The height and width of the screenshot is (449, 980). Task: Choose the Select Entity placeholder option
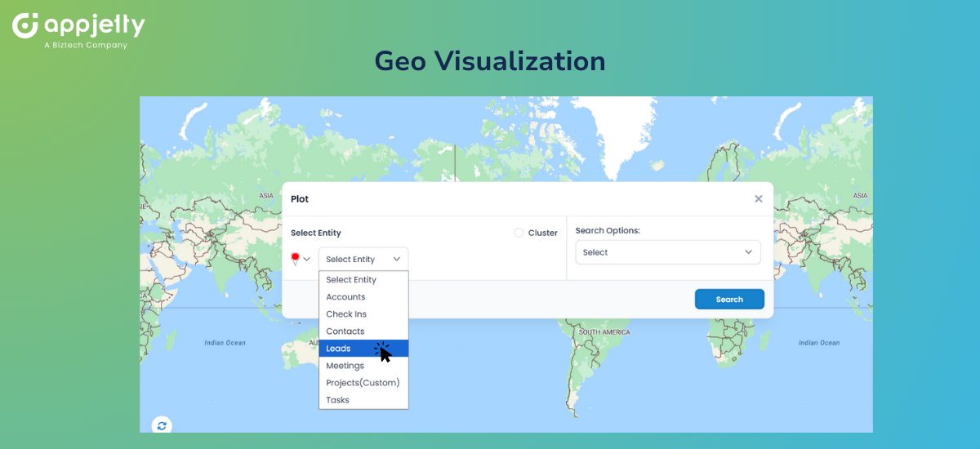tap(351, 280)
